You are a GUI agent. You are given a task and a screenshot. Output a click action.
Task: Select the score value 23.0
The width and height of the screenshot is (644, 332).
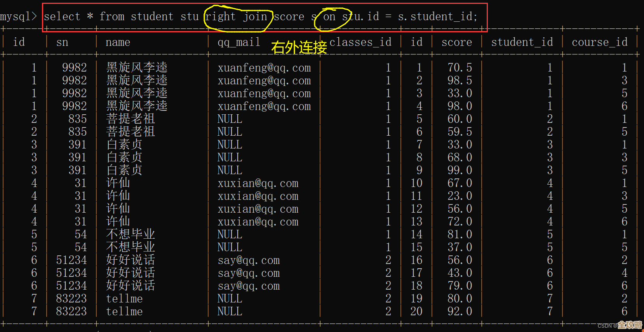(460, 196)
